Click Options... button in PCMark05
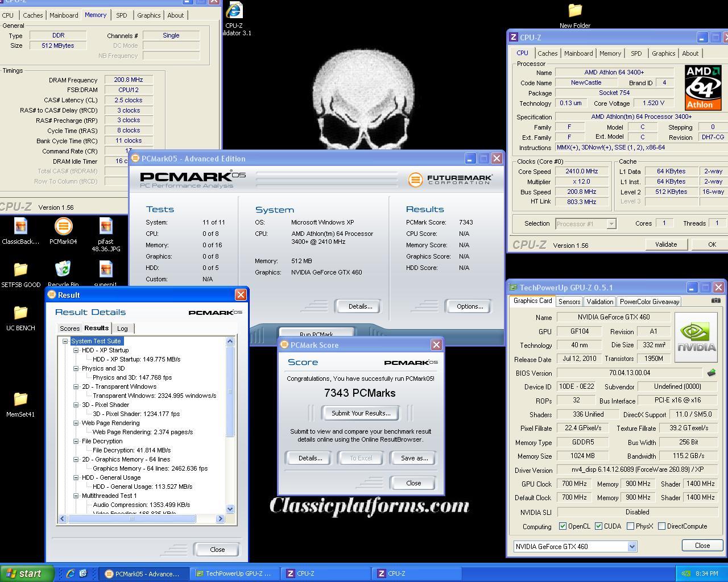The height and width of the screenshot is (582, 728). tap(469, 306)
